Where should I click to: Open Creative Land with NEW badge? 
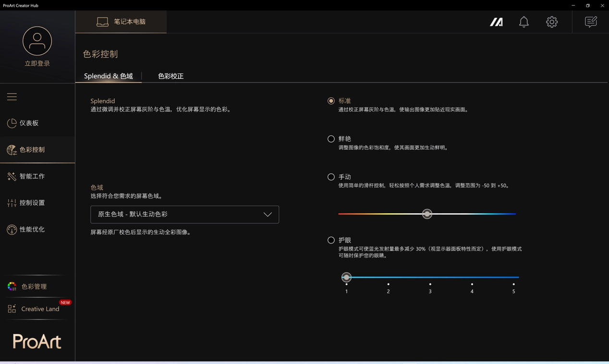click(40, 309)
